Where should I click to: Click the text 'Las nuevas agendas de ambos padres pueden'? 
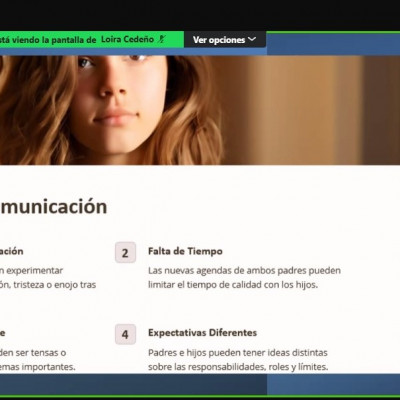point(244,270)
